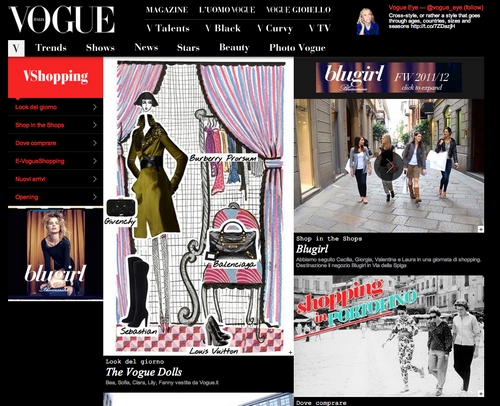Select the L'Uomo Vogue link
The width and height of the screenshot is (500, 406).
(227, 10)
